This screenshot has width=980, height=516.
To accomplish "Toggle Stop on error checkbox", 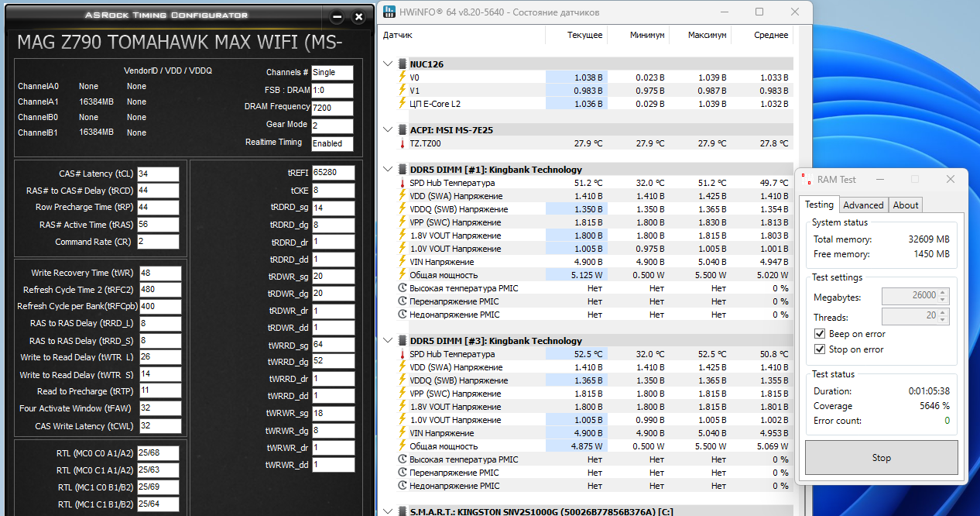I will (x=820, y=349).
